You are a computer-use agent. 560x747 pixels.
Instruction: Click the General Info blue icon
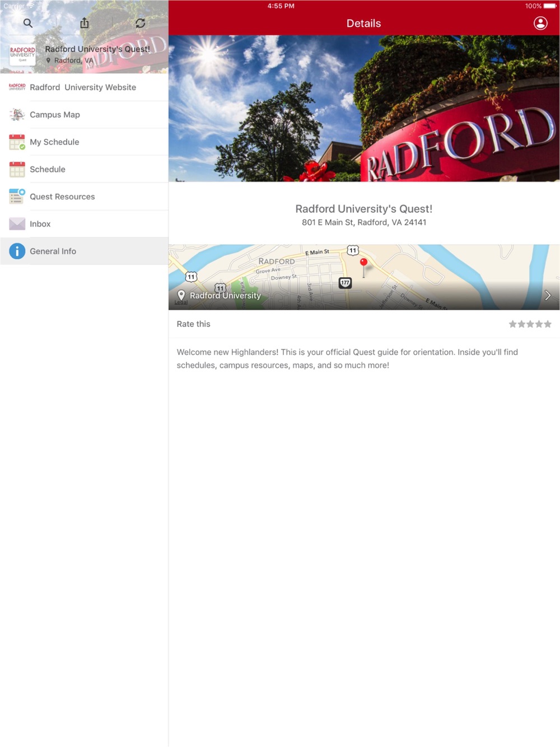coord(17,251)
